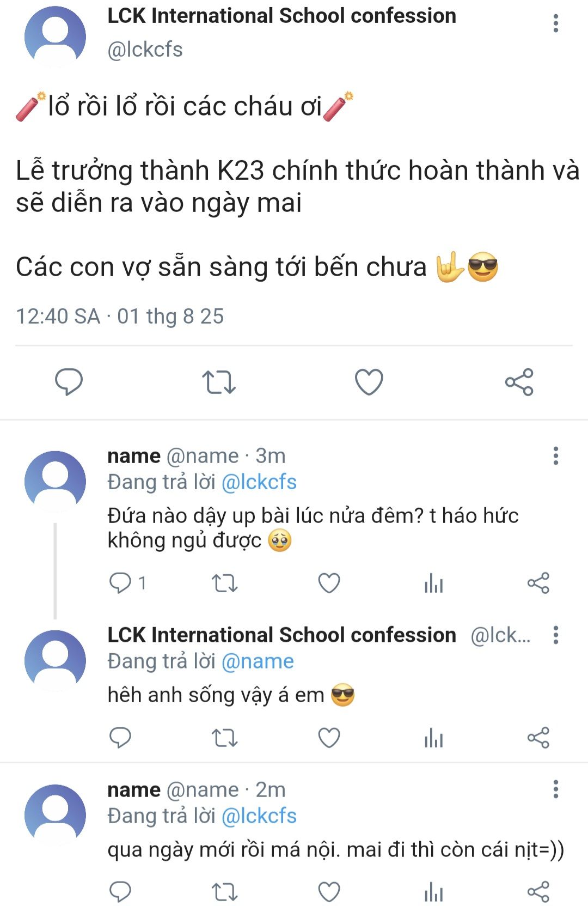
Task: View analytics of 'hêh anh sống vậy' reply
Action: coord(433,738)
